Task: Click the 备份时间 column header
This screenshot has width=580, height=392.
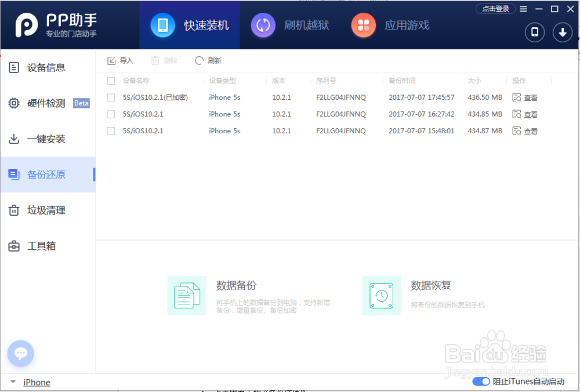Action: (402, 81)
